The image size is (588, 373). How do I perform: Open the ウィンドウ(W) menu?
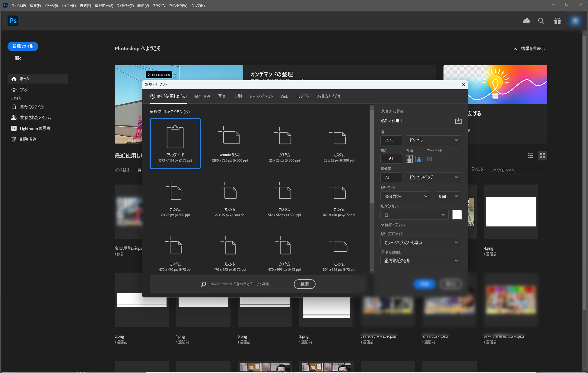[x=178, y=5]
